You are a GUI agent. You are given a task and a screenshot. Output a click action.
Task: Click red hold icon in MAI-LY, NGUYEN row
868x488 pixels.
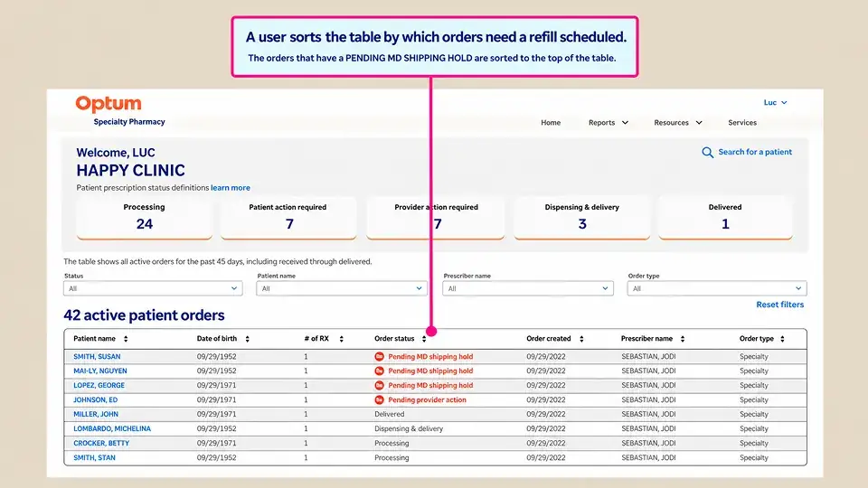(379, 371)
